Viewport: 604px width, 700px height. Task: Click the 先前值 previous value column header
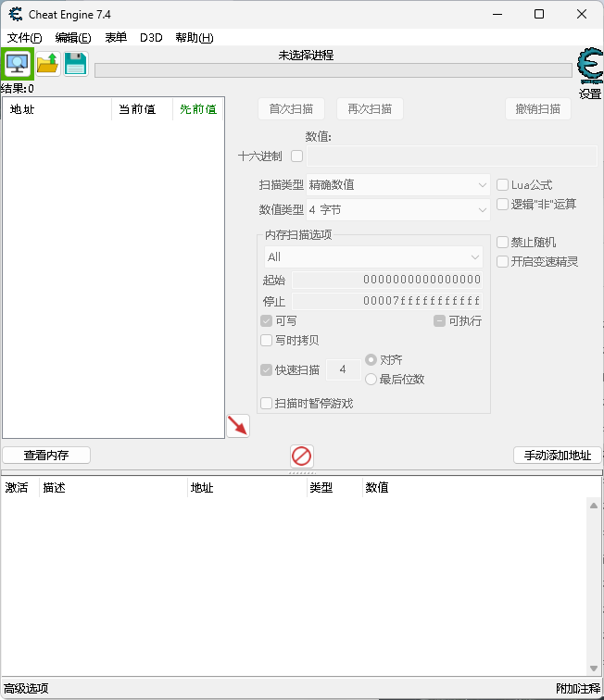click(x=198, y=109)
